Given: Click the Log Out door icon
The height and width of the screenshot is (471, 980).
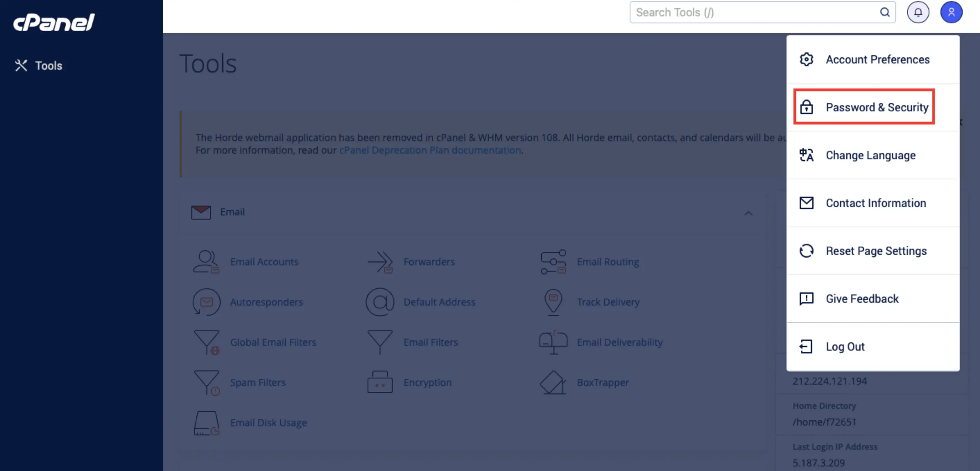Looking at the screenshot, I should pos(806,346).
